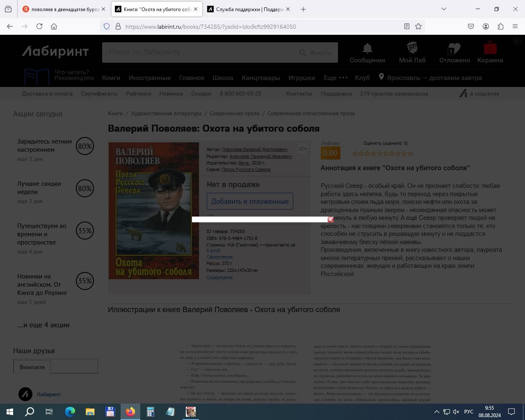
Task: Open Поддержка link
Action: coord(336,94)
